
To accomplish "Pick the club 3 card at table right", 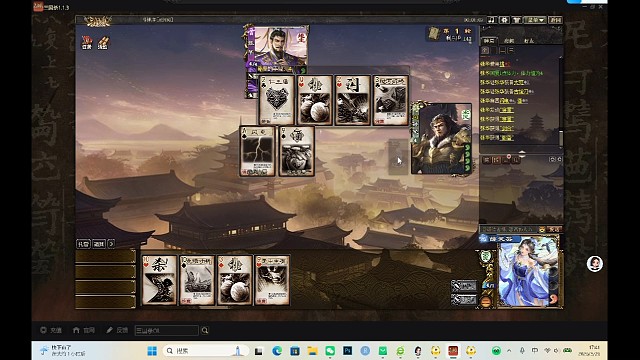I will tap(390, 100).
